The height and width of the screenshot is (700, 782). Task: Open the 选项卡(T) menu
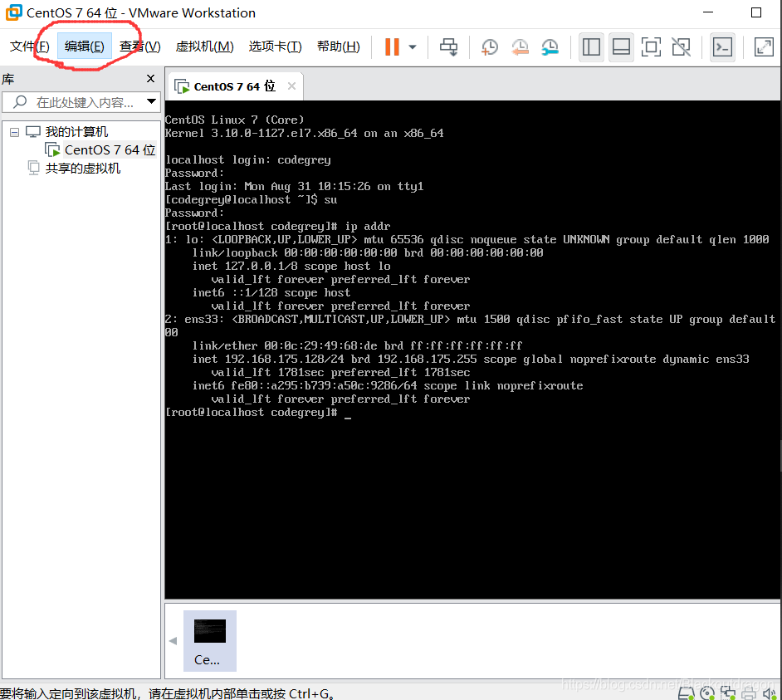[276, 47]
